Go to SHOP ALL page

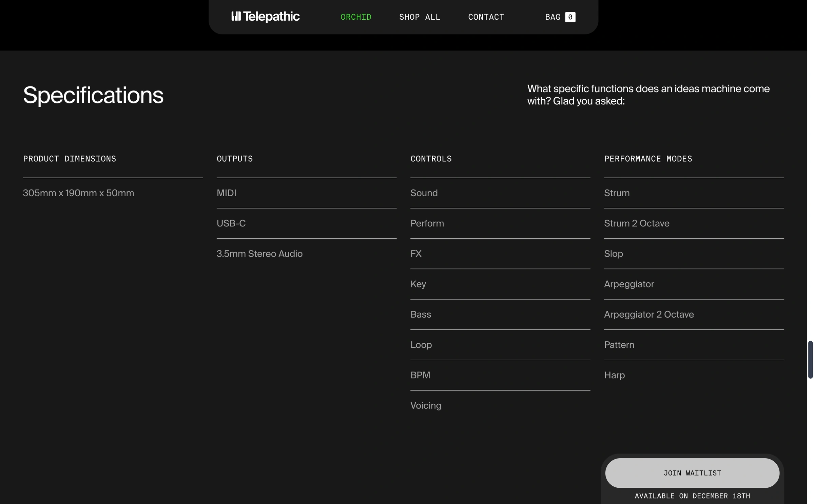tap(420, 17)
